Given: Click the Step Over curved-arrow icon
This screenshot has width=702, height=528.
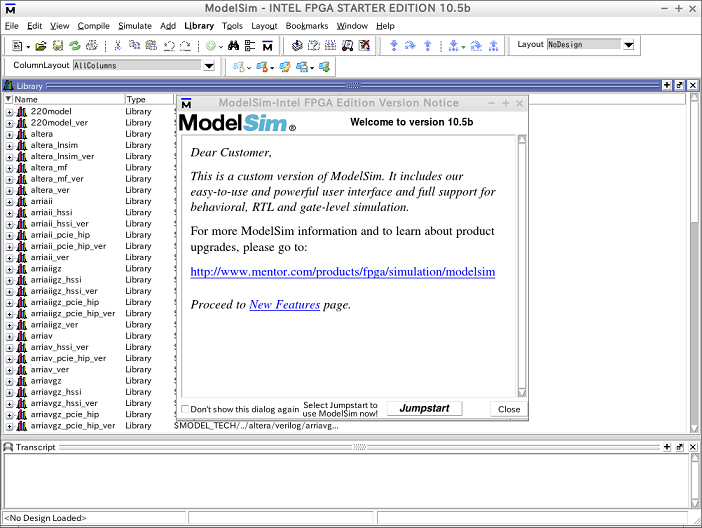Looking at the screenshot, I should click(x=410, y=46).
